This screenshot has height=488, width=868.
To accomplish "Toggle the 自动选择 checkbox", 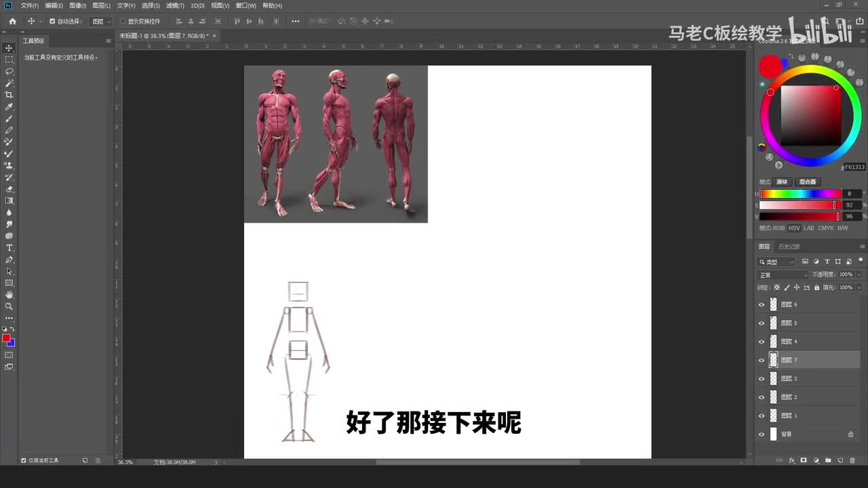I will pyautogui.click(x=52, y=21).
